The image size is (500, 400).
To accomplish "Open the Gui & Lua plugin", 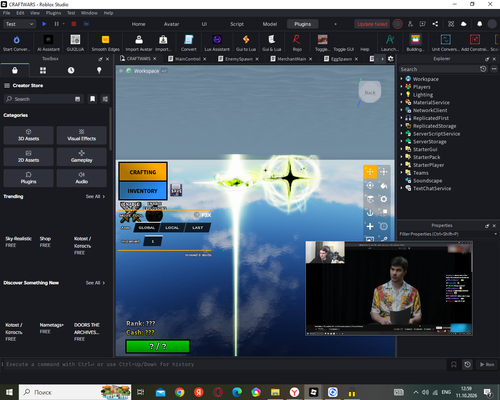I will click(272, 43).
